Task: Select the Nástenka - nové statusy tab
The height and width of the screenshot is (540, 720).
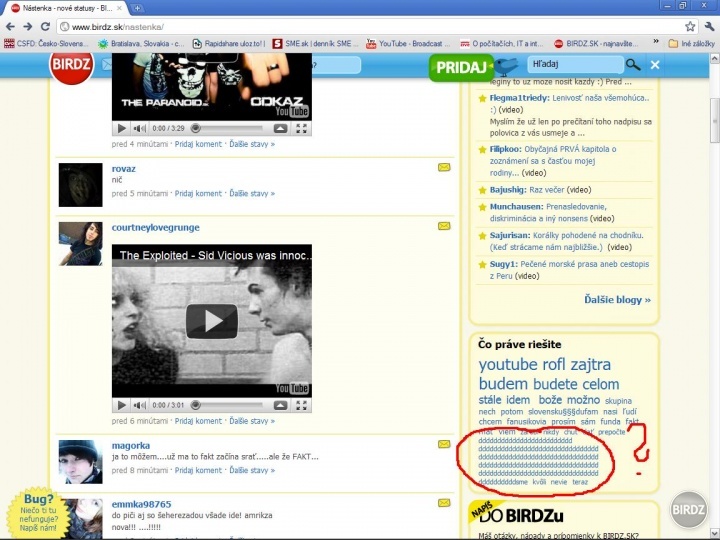Action: pyautogui.click(x=68, y=8)
